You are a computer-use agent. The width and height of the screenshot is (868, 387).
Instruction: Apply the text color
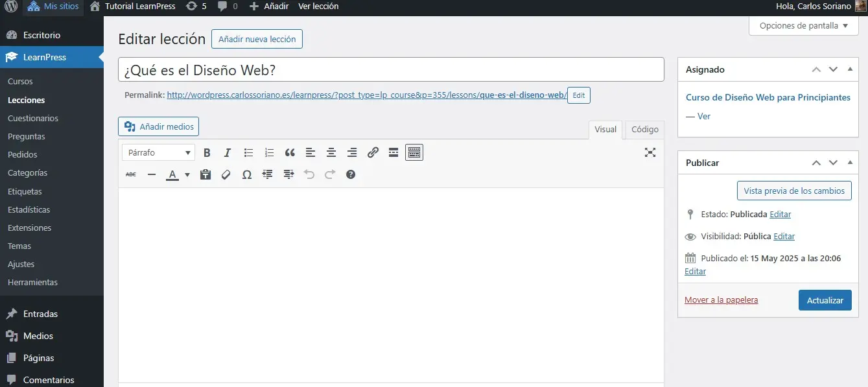[x=172, y=174]
